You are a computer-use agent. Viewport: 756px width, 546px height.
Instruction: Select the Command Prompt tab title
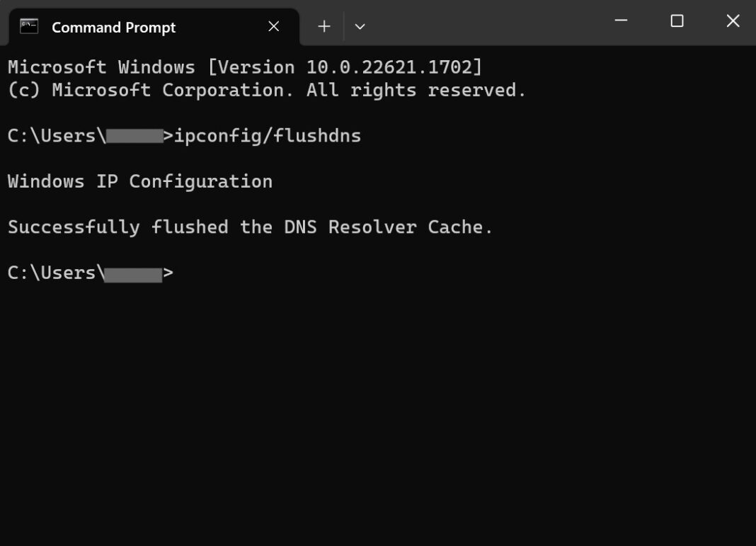113,27
